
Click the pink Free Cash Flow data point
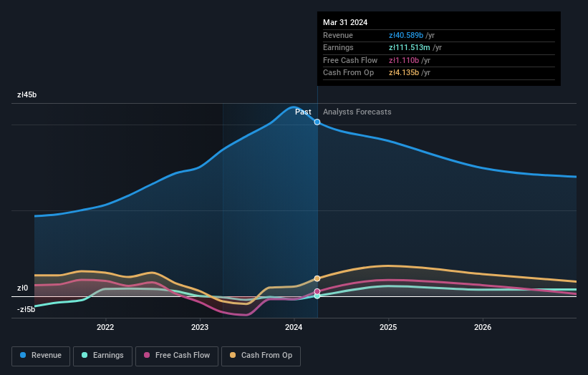(317, 291)
